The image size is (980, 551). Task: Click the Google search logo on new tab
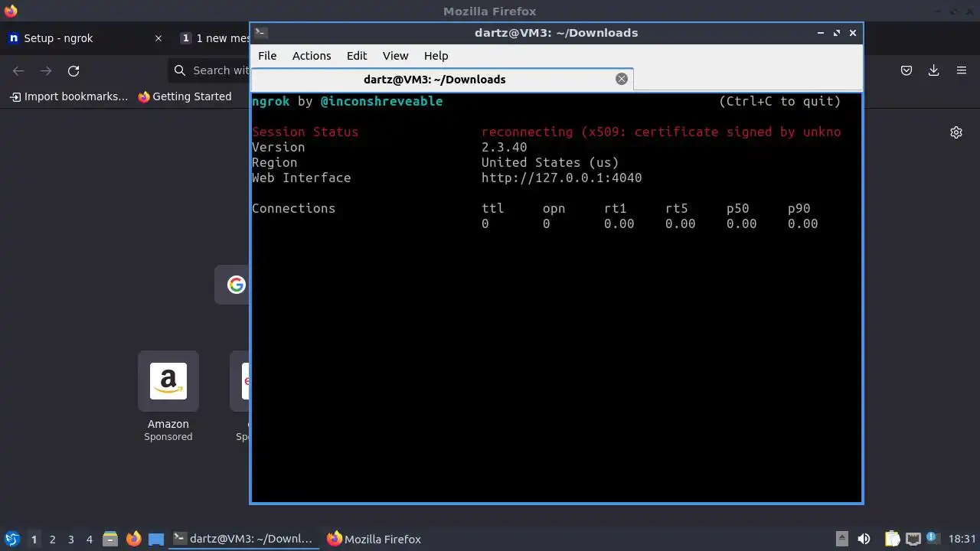click(236, 285)
